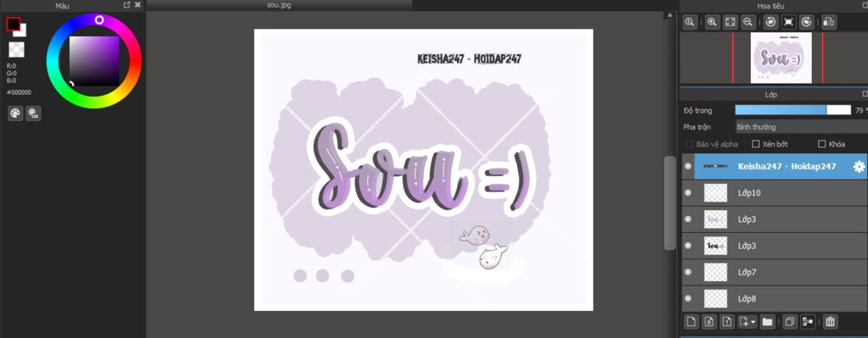
Task: Select the white background color swatch
Action: [x=22, y=32]
